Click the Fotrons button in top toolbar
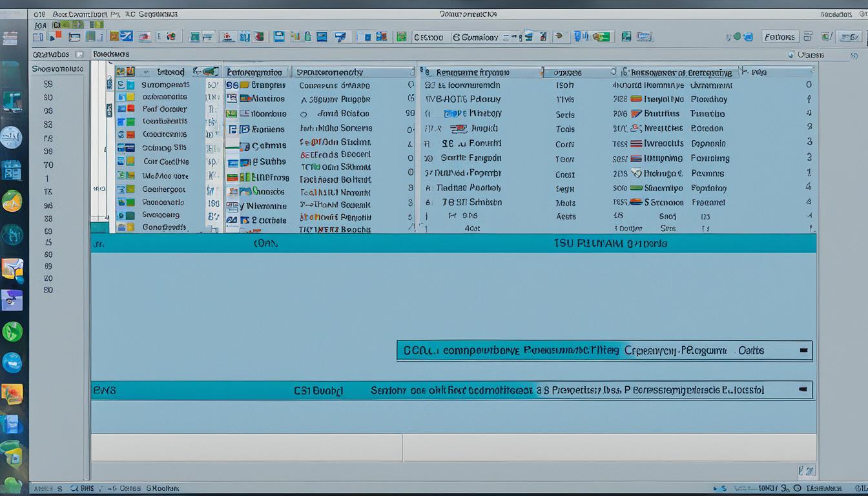Screen dimensions: 868x496 [780, 37]
